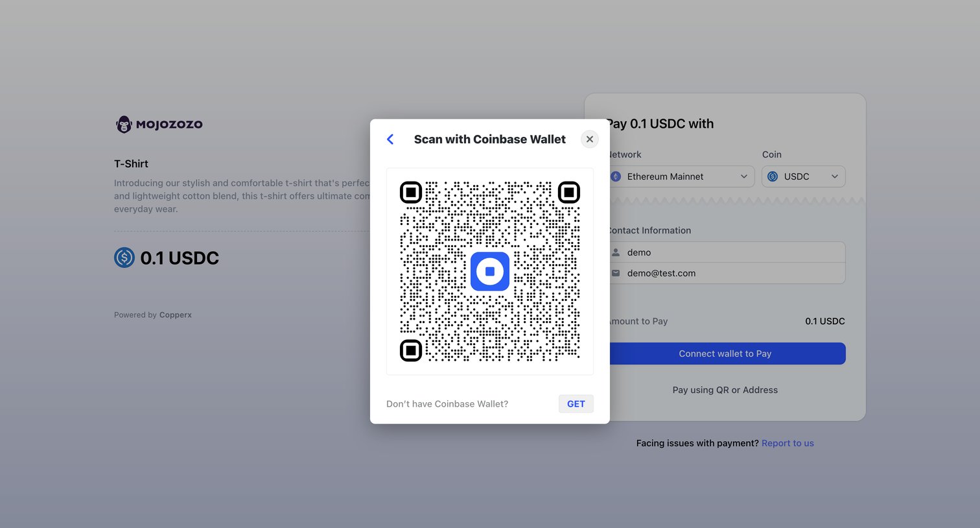Click Connect wallet to Pay button
Screen dimensions: 980x528
tap(726, 354)
